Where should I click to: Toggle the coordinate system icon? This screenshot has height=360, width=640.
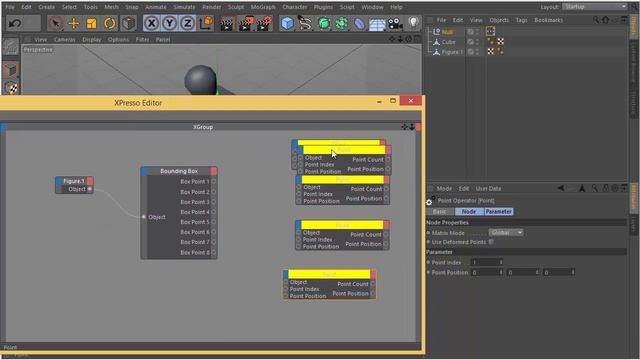pyautogui.click(x=206, y=23)
